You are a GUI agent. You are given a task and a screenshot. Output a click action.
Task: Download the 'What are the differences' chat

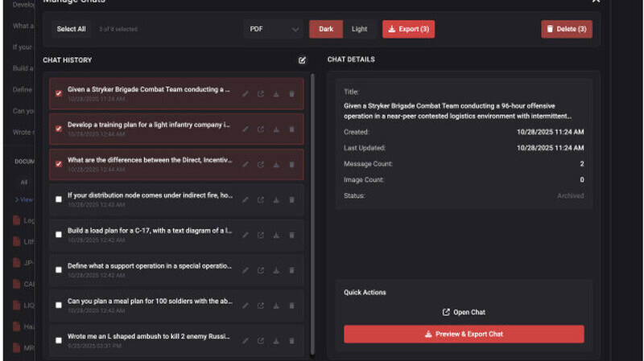(x=276, y=164)
